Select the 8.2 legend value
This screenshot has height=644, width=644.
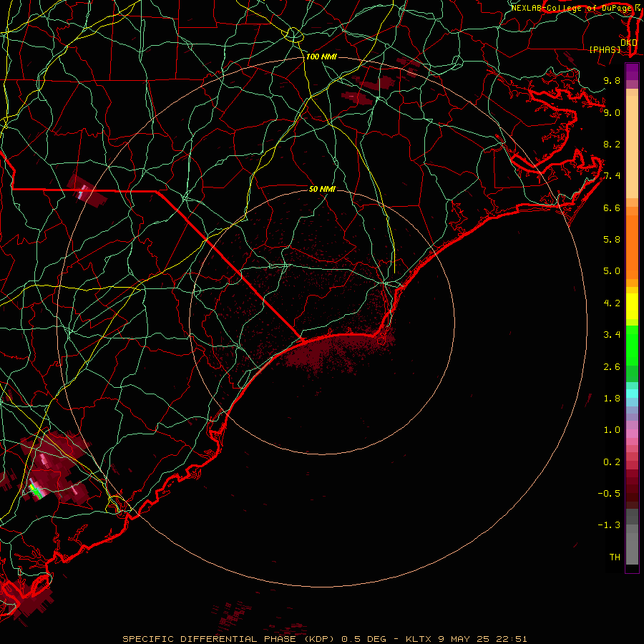[612, 145]
